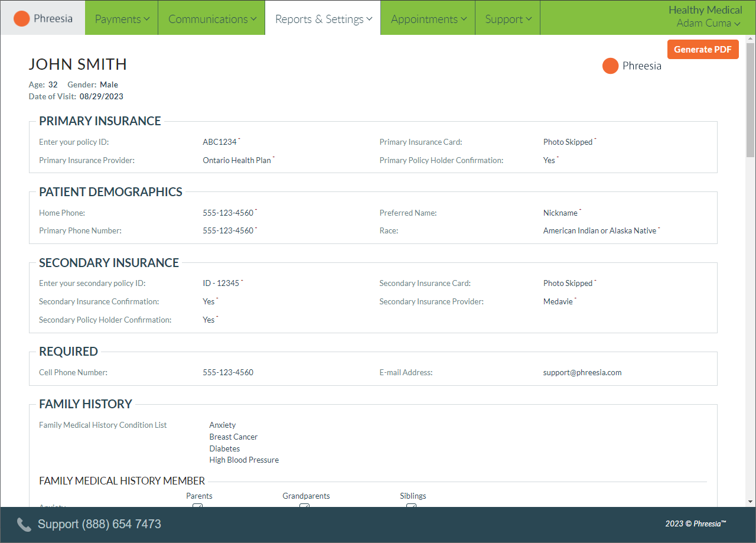Click the Breast Cancer entry in the condition list
This screenshot has width=756, height=543.
coord(233,437)
